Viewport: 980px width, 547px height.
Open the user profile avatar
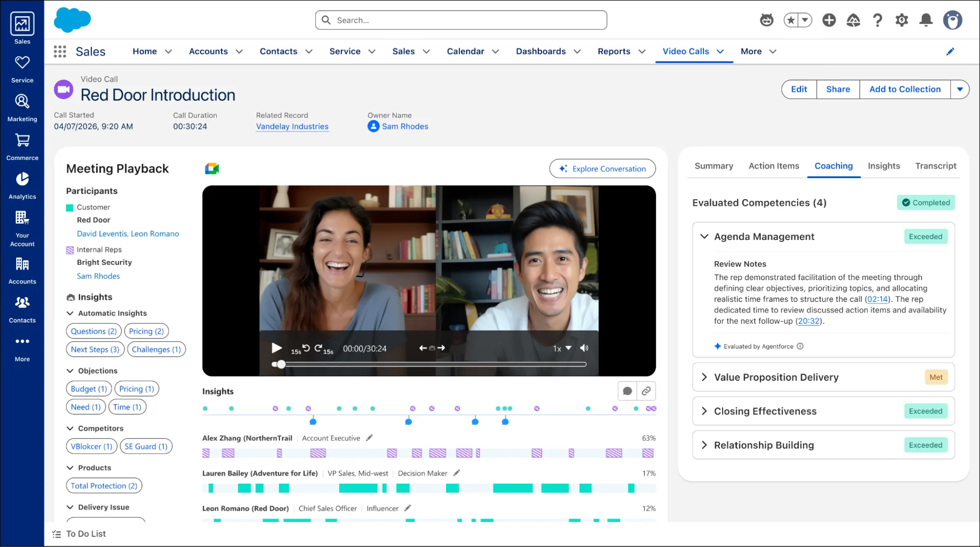[953, 20]
